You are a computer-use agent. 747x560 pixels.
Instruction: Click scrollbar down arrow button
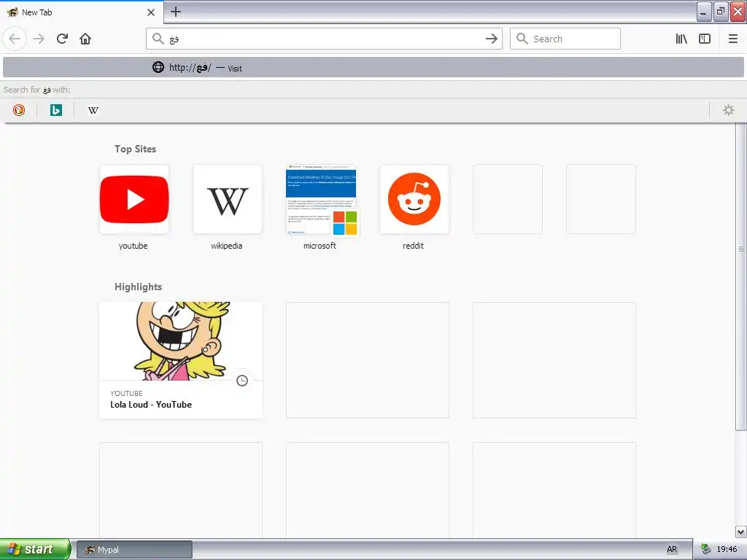point(741,532)
